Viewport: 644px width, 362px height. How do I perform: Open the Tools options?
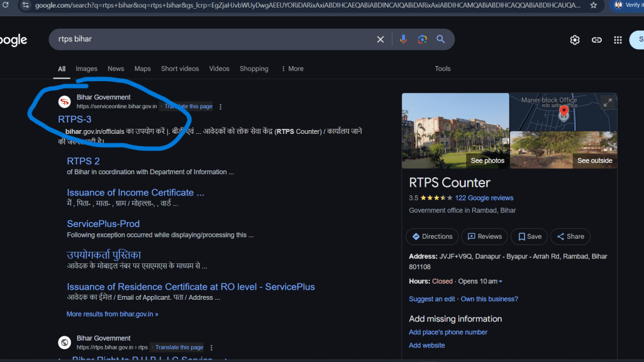[443, 69]
